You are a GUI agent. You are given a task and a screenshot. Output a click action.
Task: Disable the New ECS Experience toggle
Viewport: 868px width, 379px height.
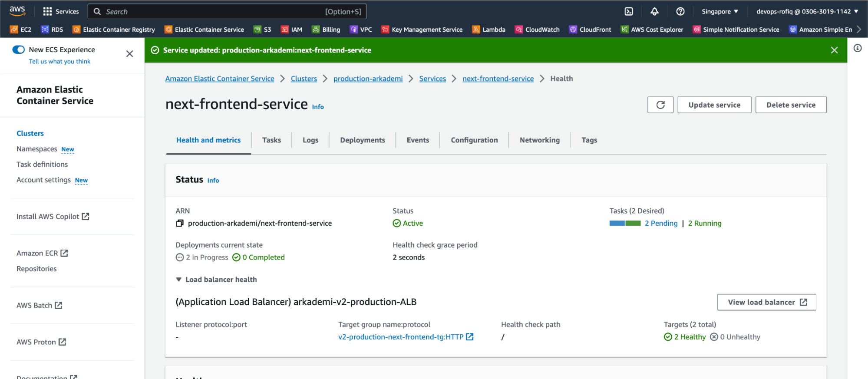pos(19,49)
